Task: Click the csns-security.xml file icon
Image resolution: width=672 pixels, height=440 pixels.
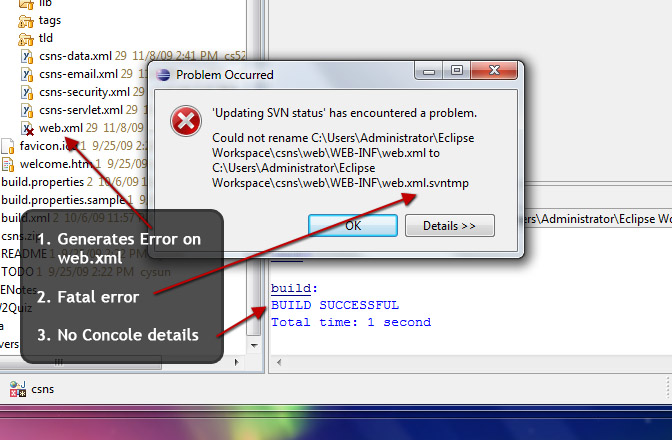Action: click(x=27, y=93)
